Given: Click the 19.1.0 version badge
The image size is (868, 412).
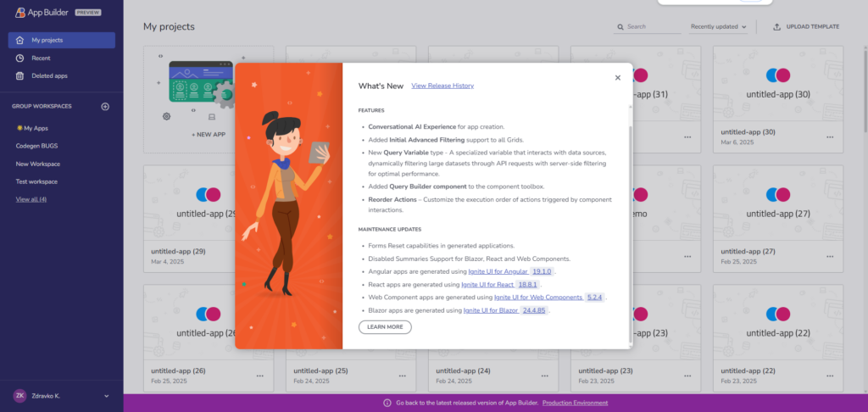Looking at the screenshot, I should pyautogui.click(x=542, y=271).
